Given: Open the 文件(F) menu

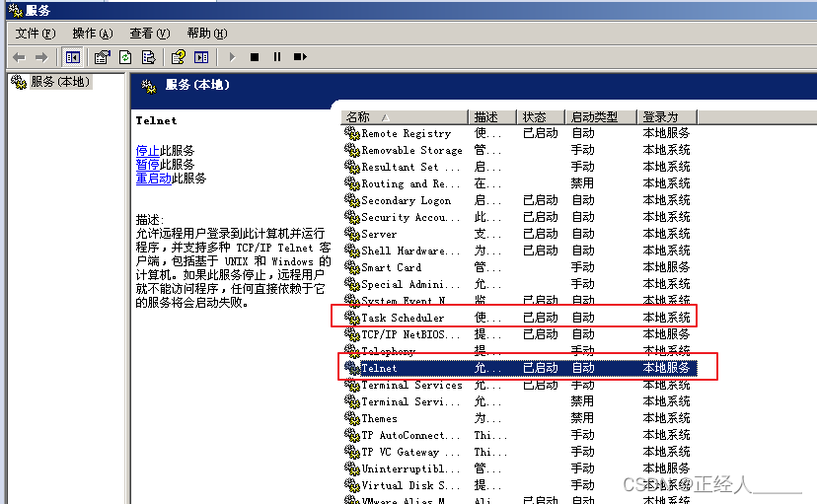Looking at the screenshot, I should click(x=36, y=34).
